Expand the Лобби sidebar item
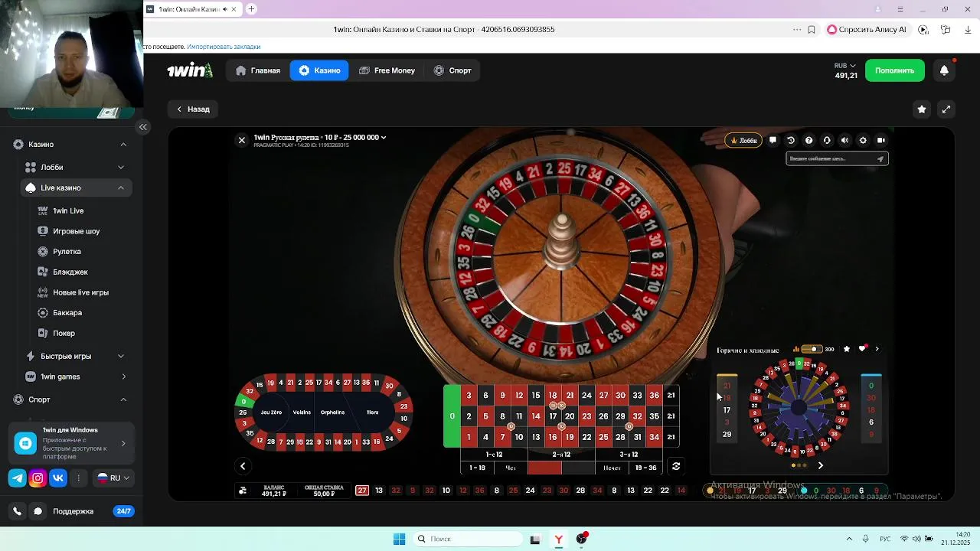 [121, 168]
